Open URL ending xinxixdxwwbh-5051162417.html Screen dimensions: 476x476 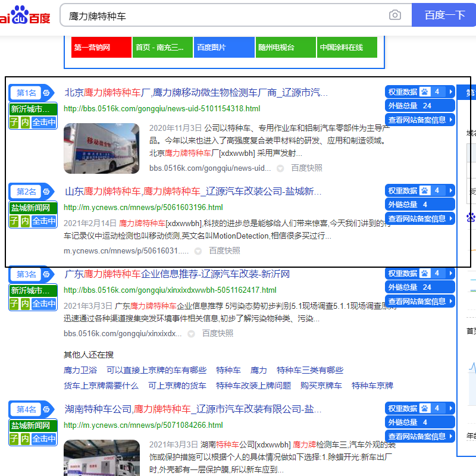[170, 290]
